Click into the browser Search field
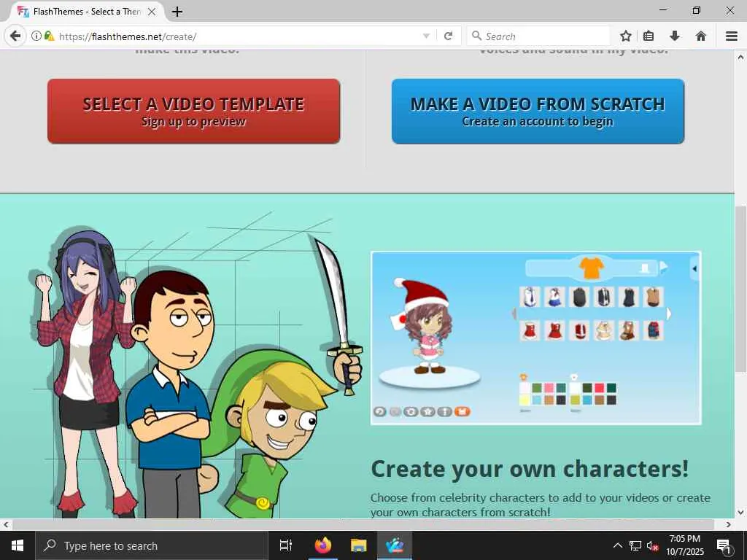 [x=538, y=36]
